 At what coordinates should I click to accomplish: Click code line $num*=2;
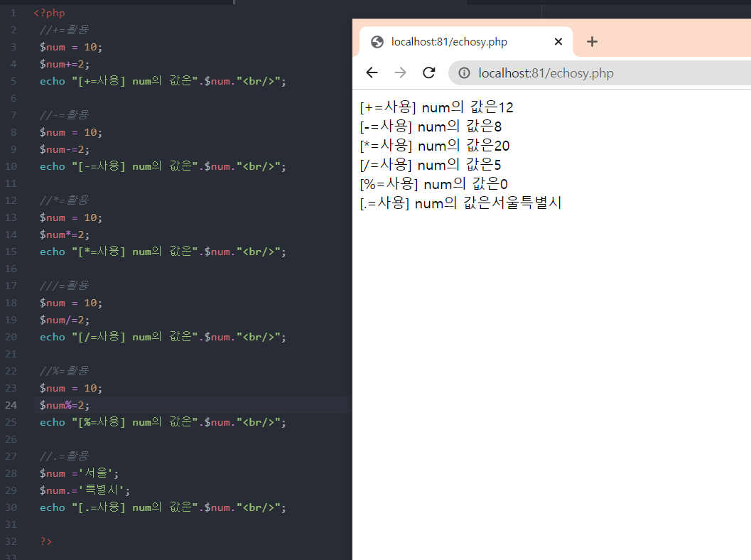65,235
